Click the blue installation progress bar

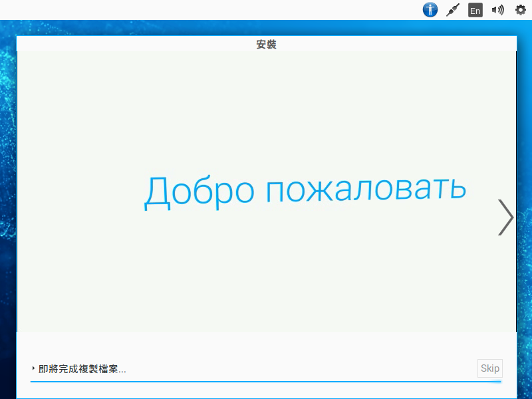pyautogui.click(x=266, y=382)
